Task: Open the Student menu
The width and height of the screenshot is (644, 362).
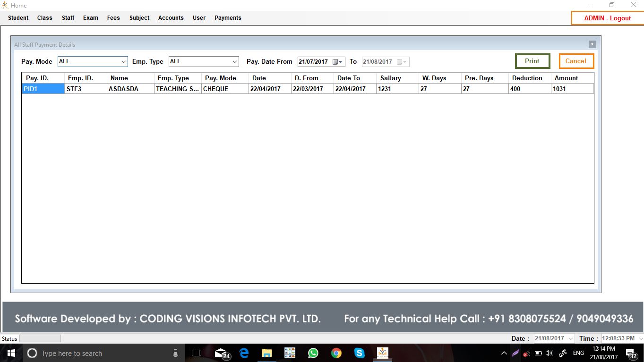Action: point(18,18)
